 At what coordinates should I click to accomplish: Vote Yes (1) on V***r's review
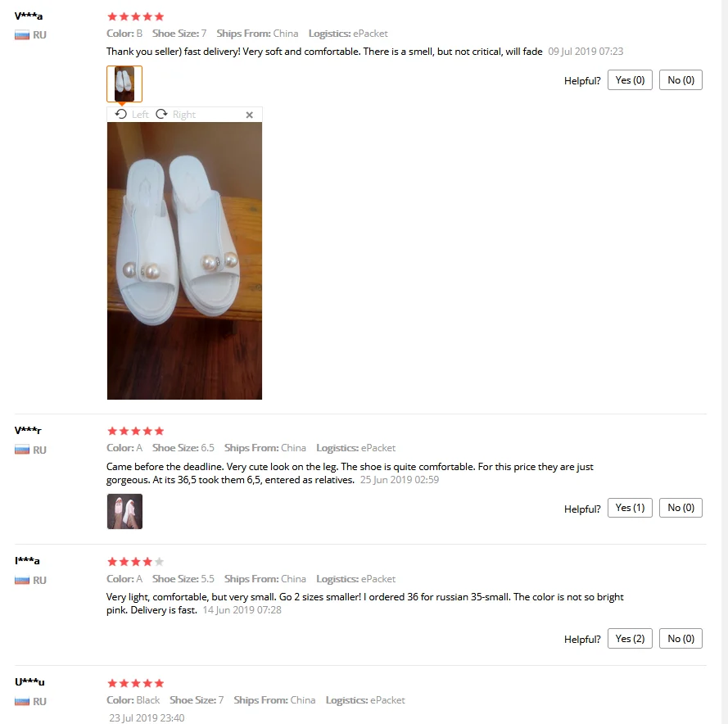[x=630, y=508]
